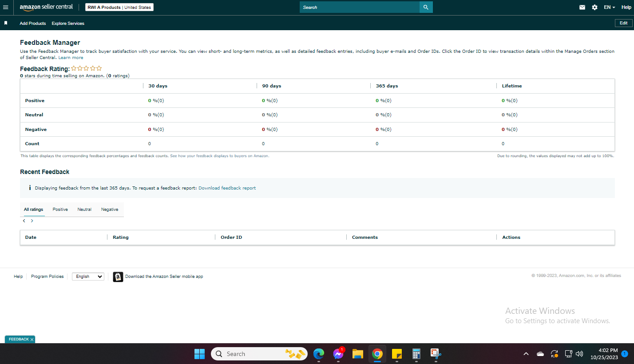Screen dimensions: 634x364
Task: Open Snipping Tool from the taskbar
Action: click(435, 354)
